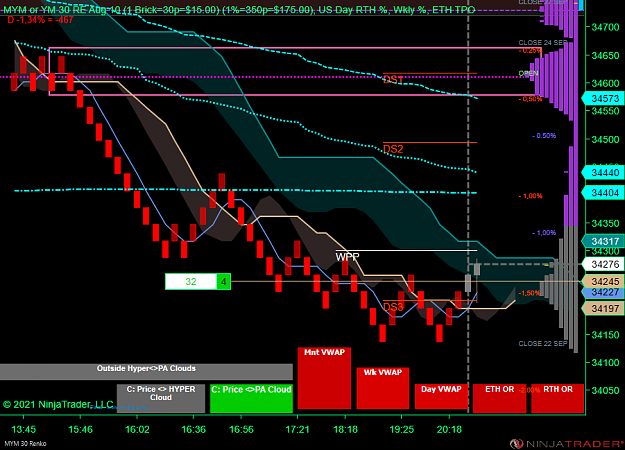
Task: Click the 34600 price axis label
Action: (x=605, y=83)
